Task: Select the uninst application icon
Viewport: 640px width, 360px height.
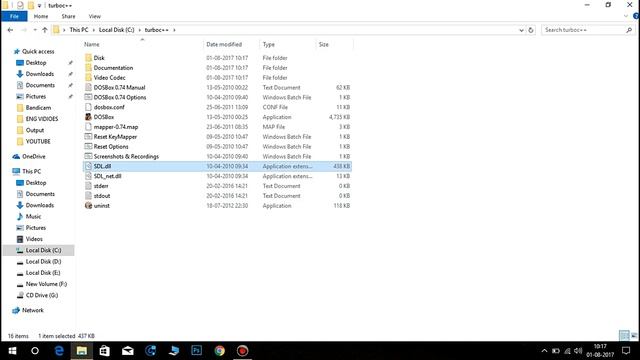Action: tap(89, 206)
